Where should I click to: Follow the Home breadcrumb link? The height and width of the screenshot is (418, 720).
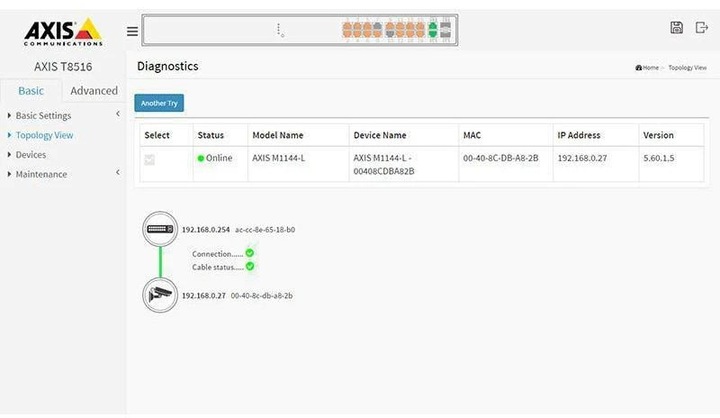650,68
